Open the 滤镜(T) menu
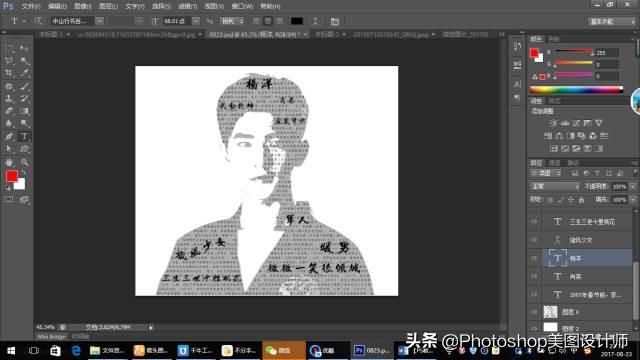This screenshot has width=640, height=360. [x=188, y=6]
